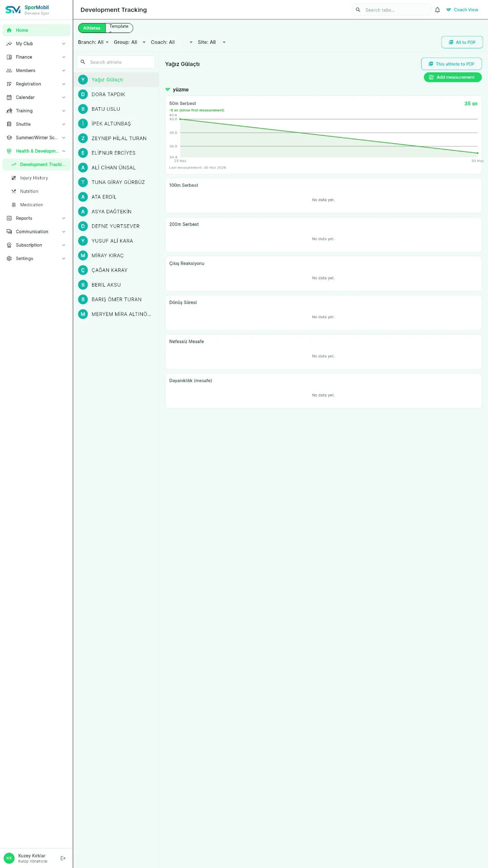Viewport: 488px width, 868px height.
Task: Select athlete TUNA GİRAY GÜRBÜZ
Action: (x=116, y=182)
